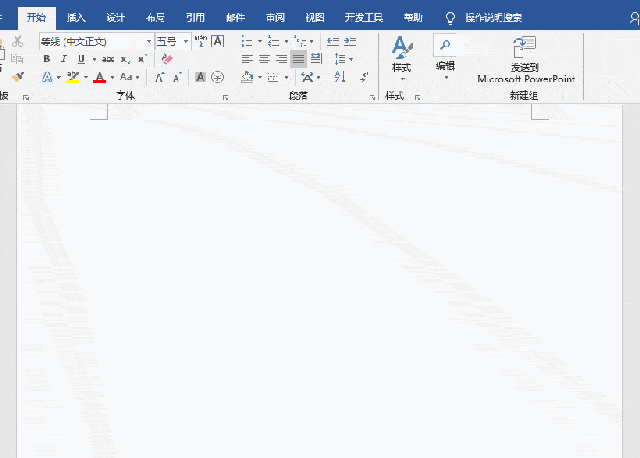The image size is (640, 458).
Task: Align text right
Action: click(x=281, y=59)
